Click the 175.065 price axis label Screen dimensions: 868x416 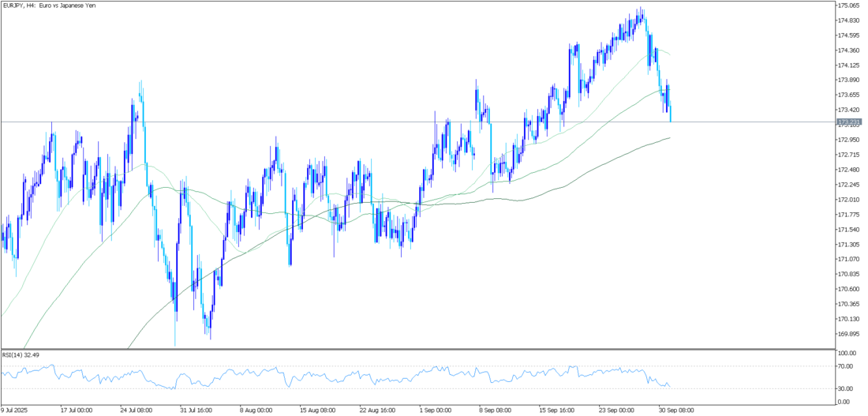tap(849, 6)
